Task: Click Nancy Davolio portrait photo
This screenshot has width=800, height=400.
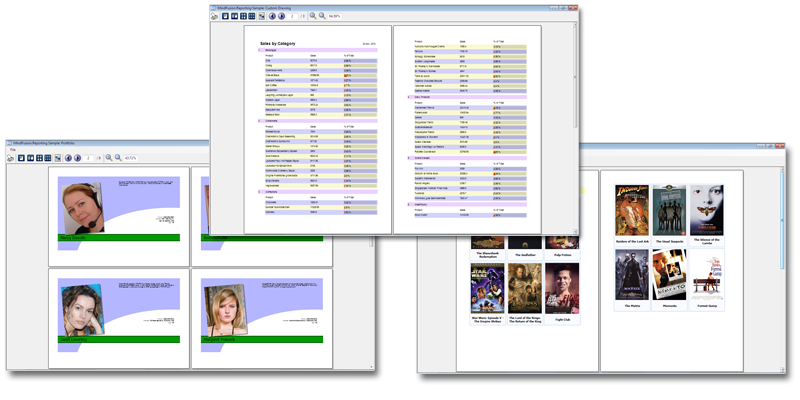Action: [x=83, y=208]
